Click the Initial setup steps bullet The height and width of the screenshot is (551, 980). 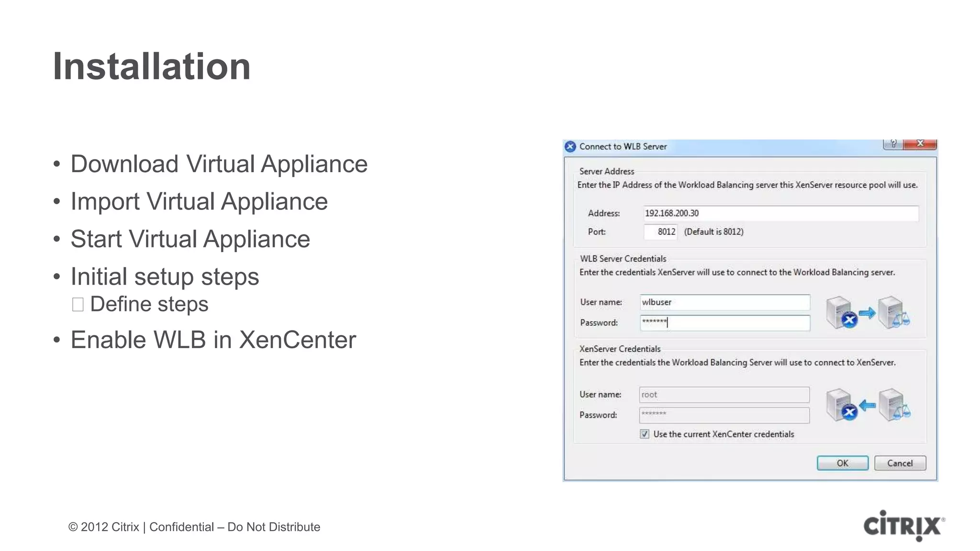point(165,276)
